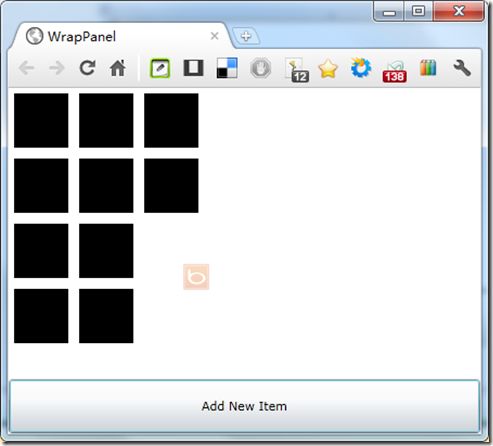Click the gray stop-hand blocker extension icon

pos(261,68)
